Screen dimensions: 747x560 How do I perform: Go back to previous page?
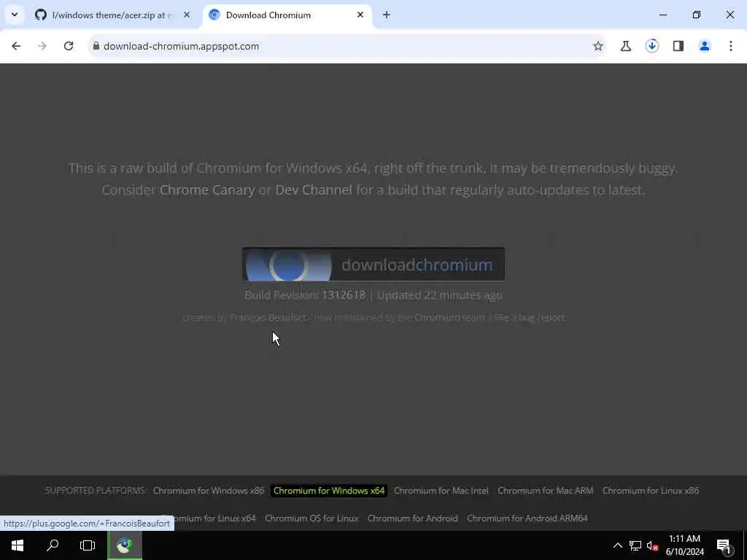pyautogui.click(x=16, y=46)
